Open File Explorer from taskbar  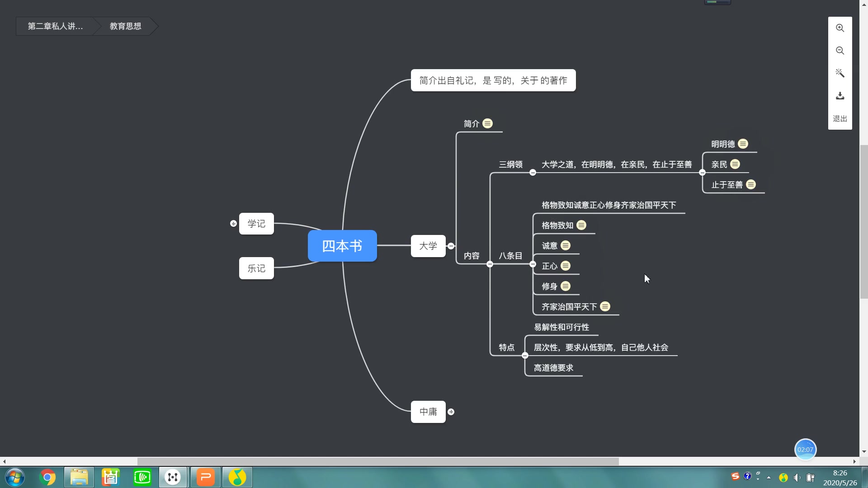pos(79,477)
